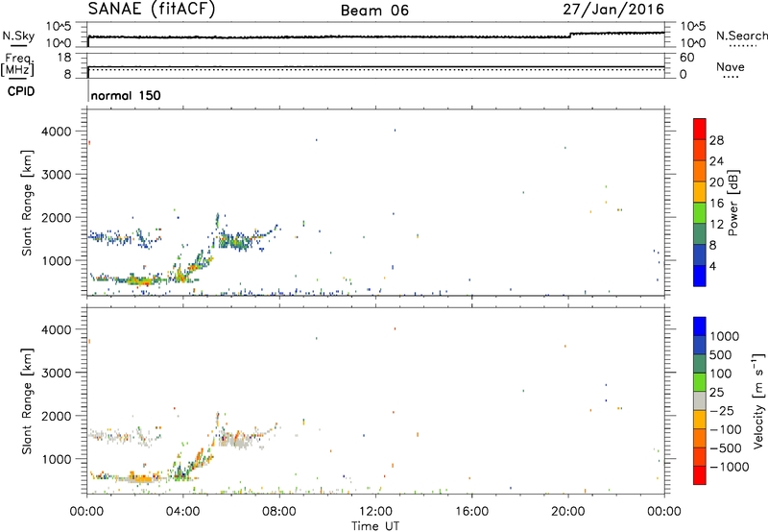768x532 pixels.
Task: Click the 12 value on power colorbar
Action: point(716,225)
